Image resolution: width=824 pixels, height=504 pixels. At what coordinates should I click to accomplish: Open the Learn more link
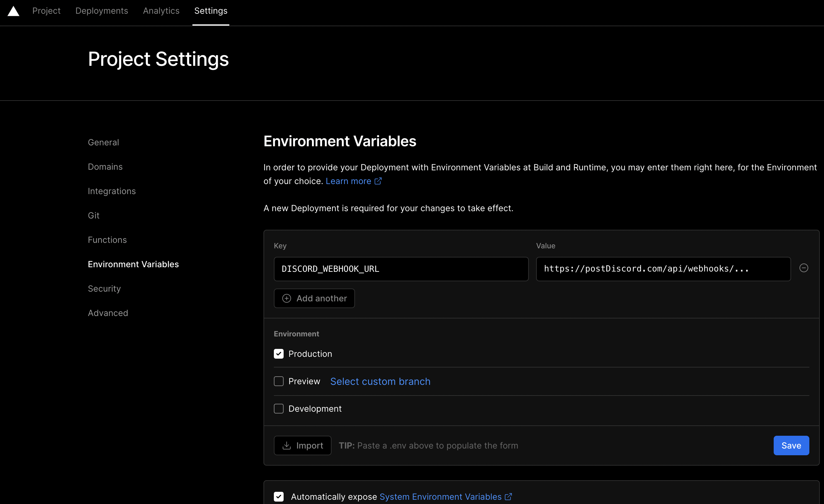(x=348, y=181)
